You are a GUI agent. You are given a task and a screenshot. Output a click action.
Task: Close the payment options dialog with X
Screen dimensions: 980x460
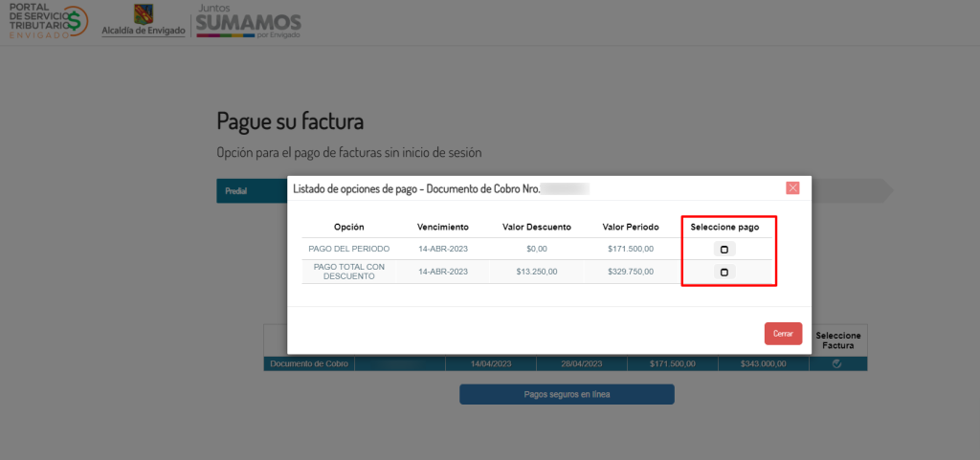[x=792, y=188]
